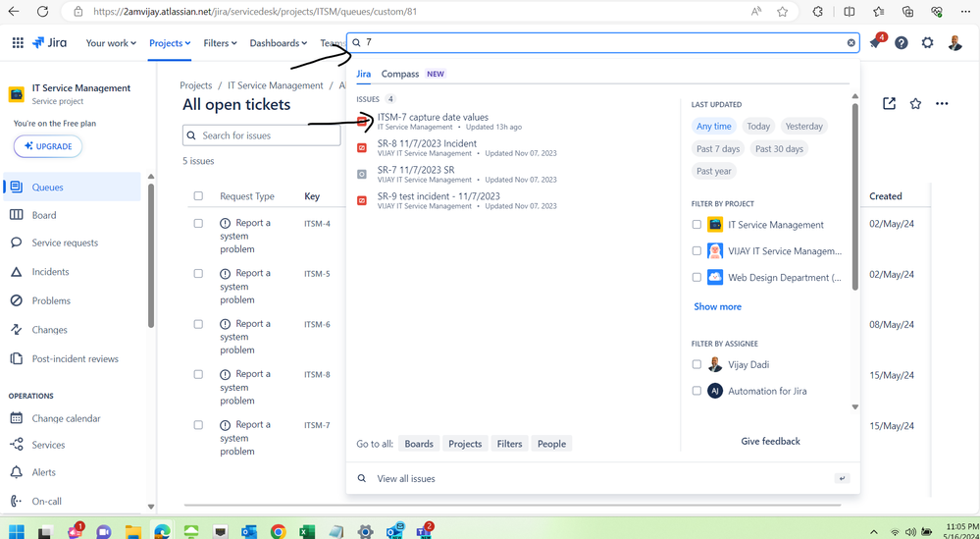
Task: Show hidden system tray icons
Action: click(x=874, y=531)
